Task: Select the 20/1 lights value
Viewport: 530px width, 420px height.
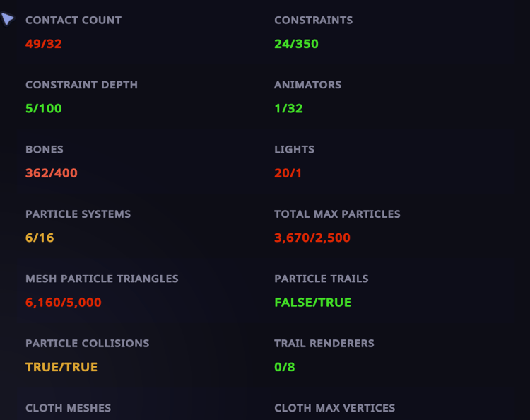Action: pos(288,173)
